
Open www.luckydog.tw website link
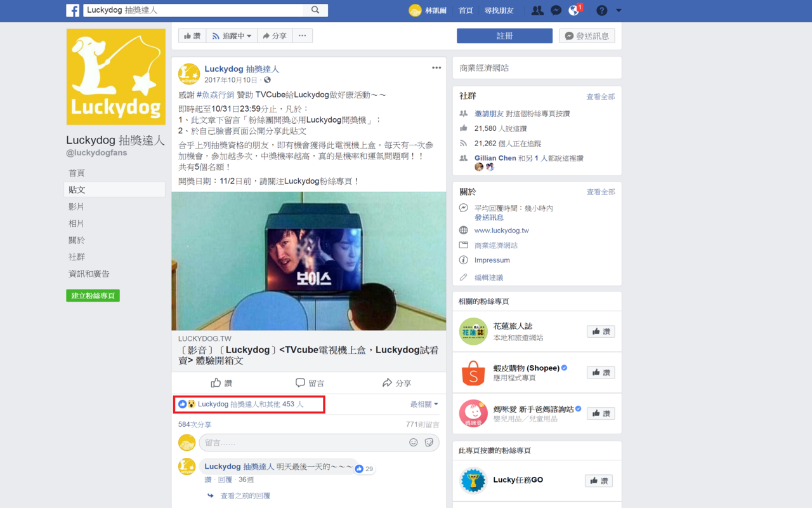[501, 231]
